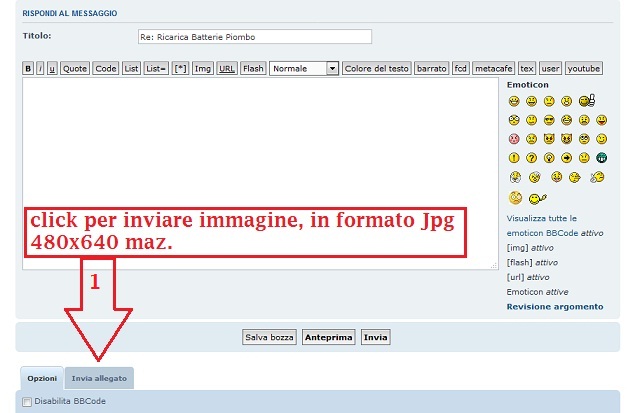The height and width of the screenshot is (413, 628).
Task: Select the Opzioni tab
Action: click(41, 378)
